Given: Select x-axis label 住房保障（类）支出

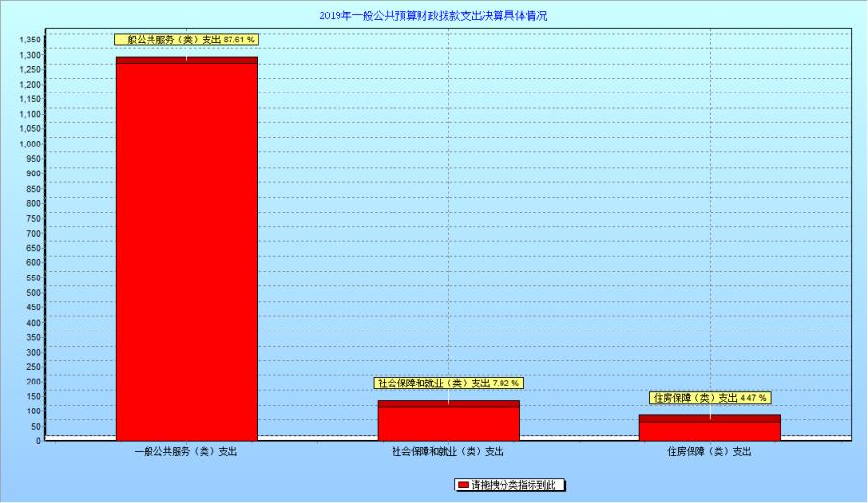Looking at the screenshot, I should click(710, 451).
